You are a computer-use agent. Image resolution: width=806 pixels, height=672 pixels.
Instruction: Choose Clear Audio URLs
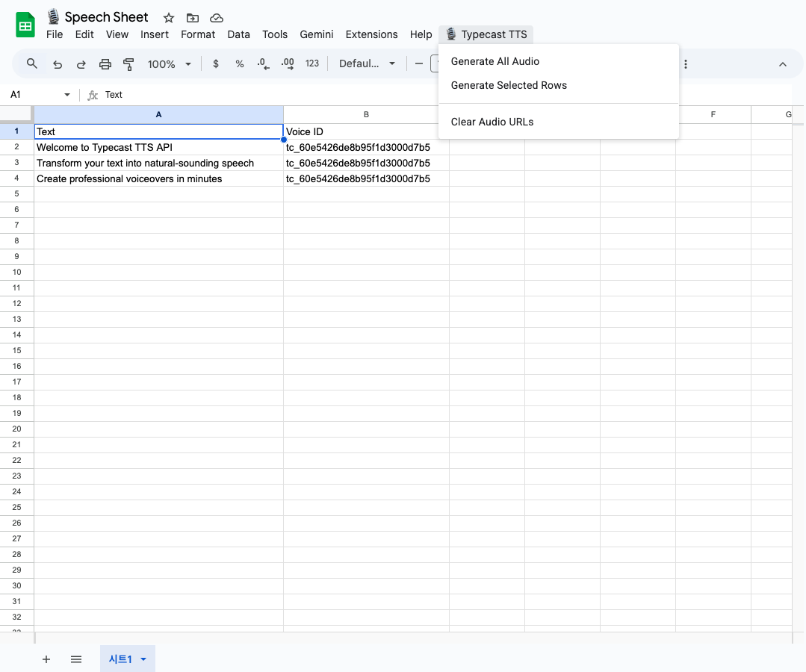point(559,122)
